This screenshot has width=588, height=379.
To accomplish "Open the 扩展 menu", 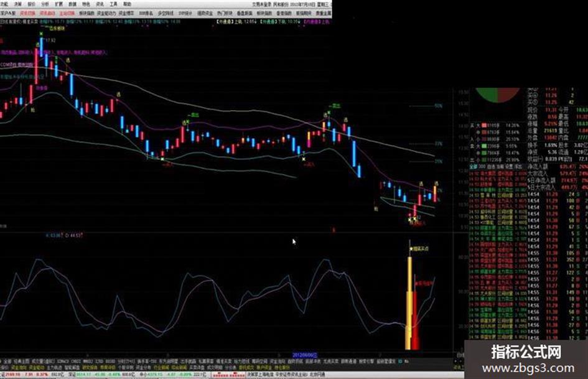I will pyautogui.click(x=59, y=4).
